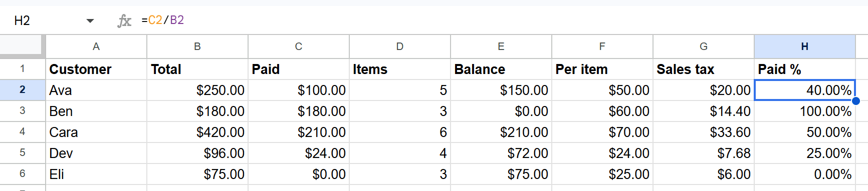Select row 5 header
The height and width of the screenshot is (191, 868).
23,153
